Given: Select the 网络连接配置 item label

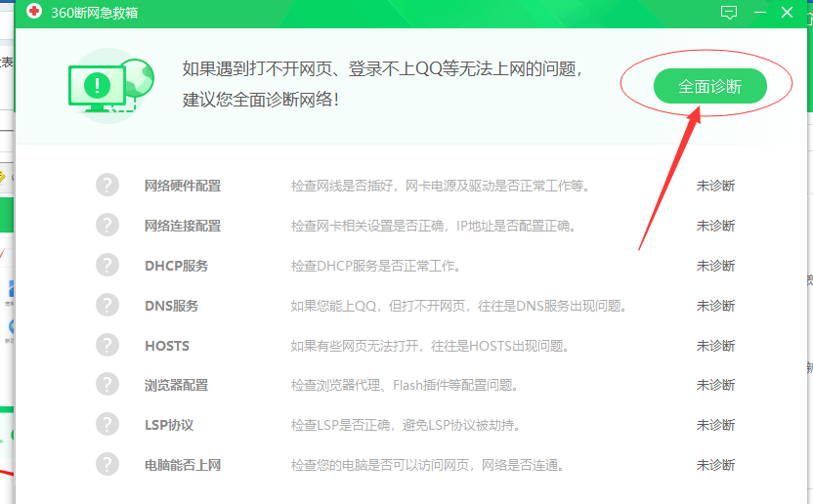Looking at the screenshot, I should pyautogui.click(x=183, y=226).
